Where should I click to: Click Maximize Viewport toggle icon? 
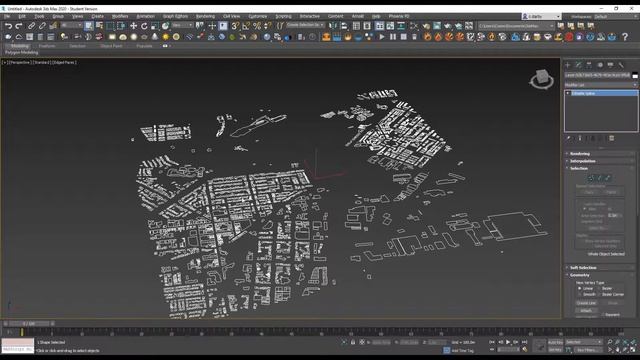pyautogui.click(x=633, y=350)
